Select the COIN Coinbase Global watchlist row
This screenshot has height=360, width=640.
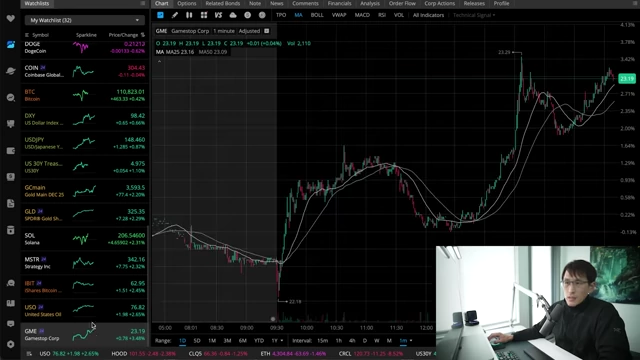point(84,71)
